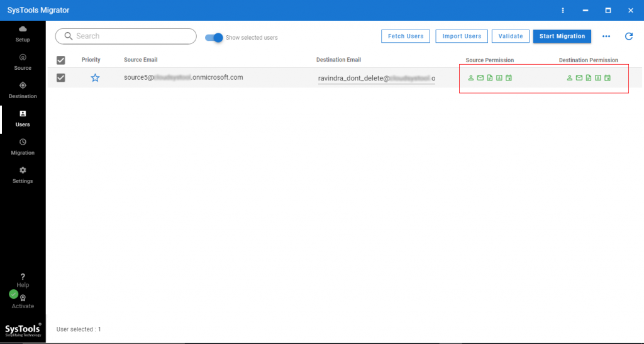Image resolution: width=644 pixels, height=344 pixels.
Task: Click the Validate button
Action: click(x=511, y=36)
